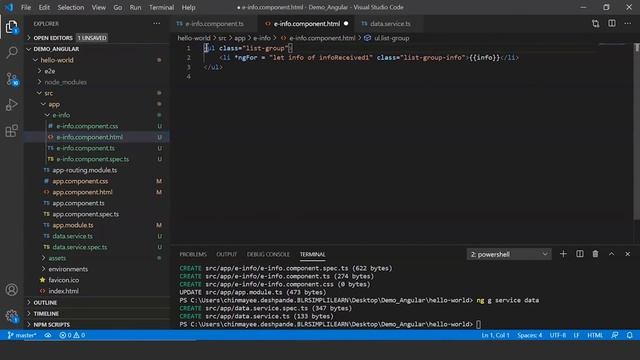Open the Accounts icon in activity bar
The width and height of the screenshot is (640, 360).
pos(12,290)
